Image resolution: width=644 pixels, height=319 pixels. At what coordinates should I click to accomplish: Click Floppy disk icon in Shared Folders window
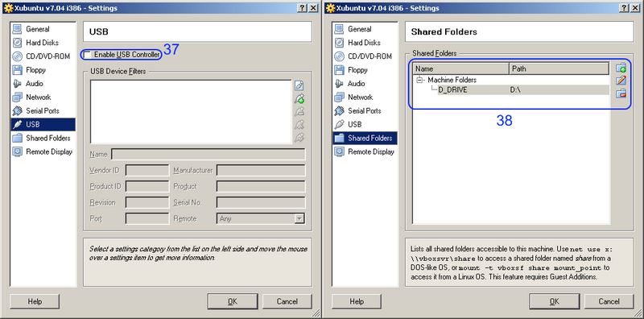(339, 70)
